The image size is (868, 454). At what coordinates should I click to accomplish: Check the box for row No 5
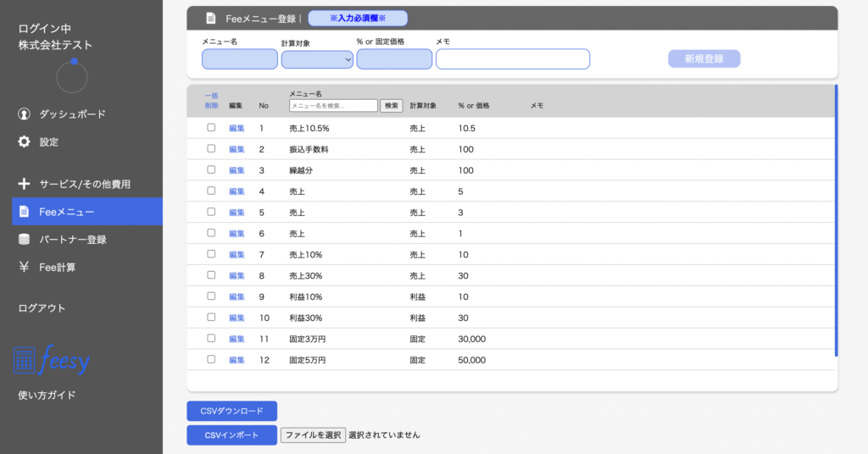211,212
